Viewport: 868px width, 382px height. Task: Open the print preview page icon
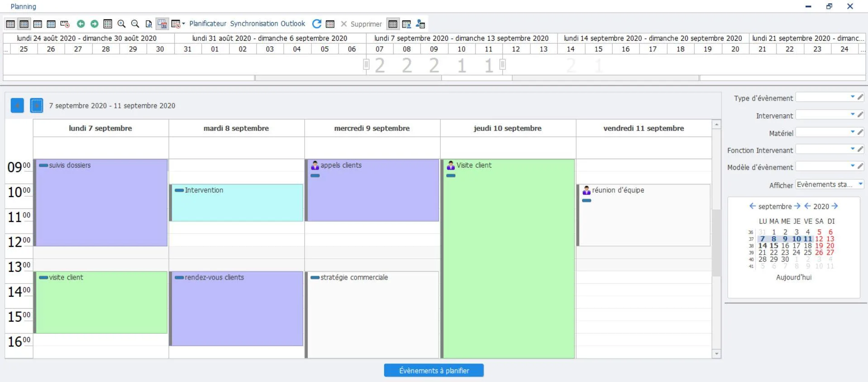click(148, 24)
